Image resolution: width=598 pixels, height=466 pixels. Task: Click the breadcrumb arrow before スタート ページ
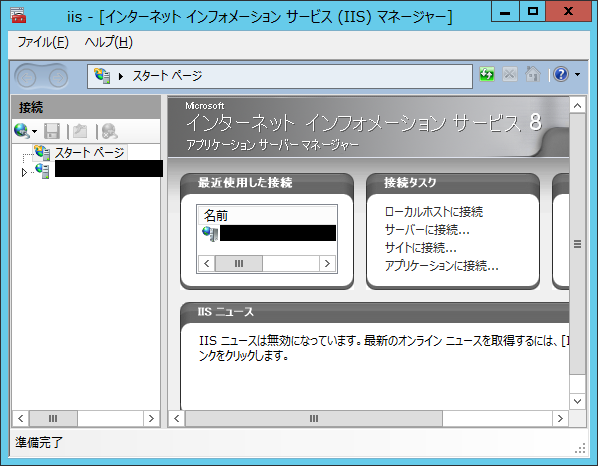(x=121, y=76)
